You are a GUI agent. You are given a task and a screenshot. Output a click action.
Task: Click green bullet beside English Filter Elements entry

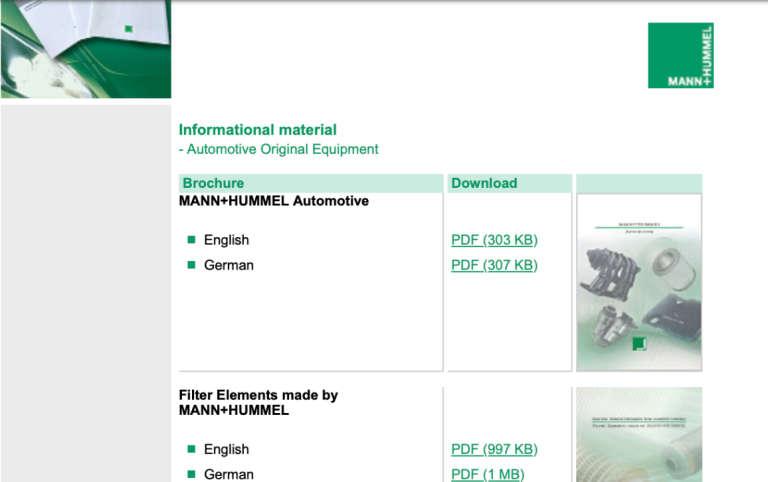point(192,449)
